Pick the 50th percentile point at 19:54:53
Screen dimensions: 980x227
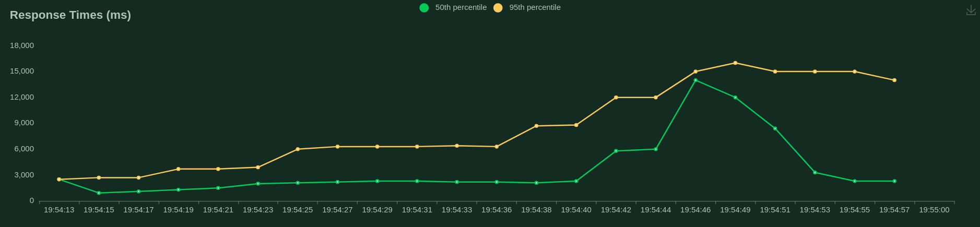pyautogui.click(x=814, y=172)
